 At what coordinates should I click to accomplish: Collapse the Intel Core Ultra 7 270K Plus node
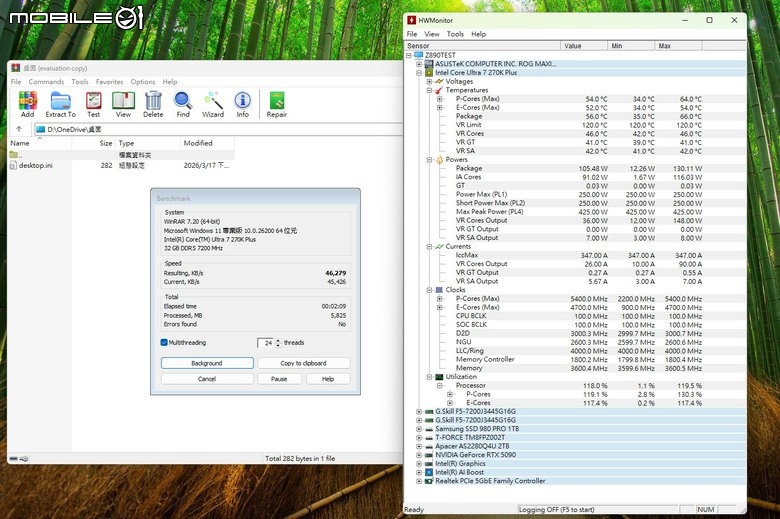pyautogui.click(x=419, y=73)
